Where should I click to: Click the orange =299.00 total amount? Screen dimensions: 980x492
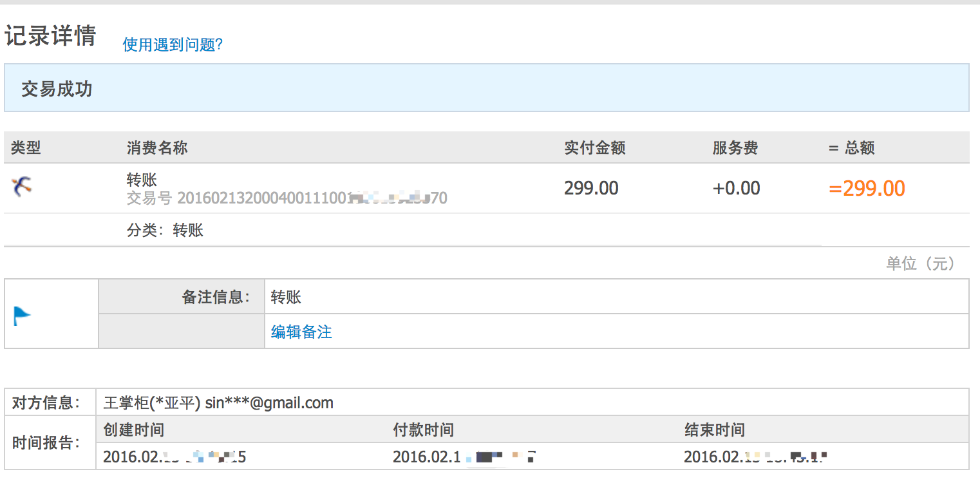(867, 189)
